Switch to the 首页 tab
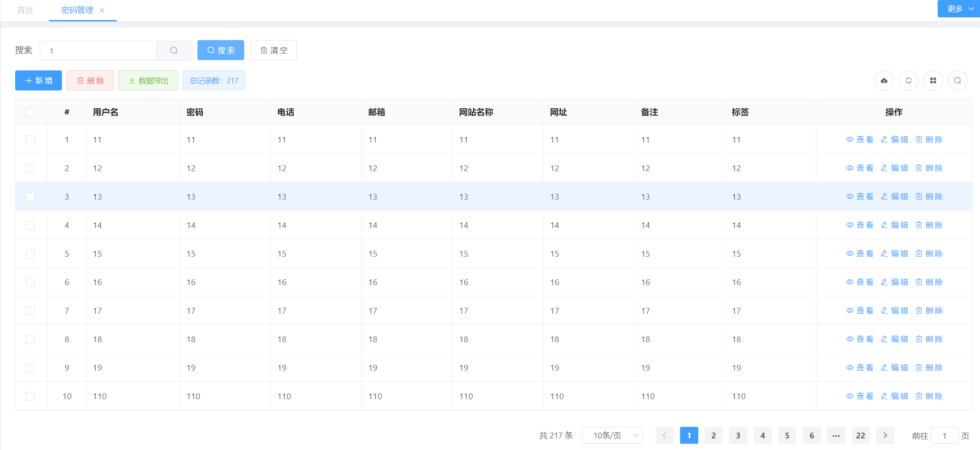The image size is (980, 450). (25, 10)
